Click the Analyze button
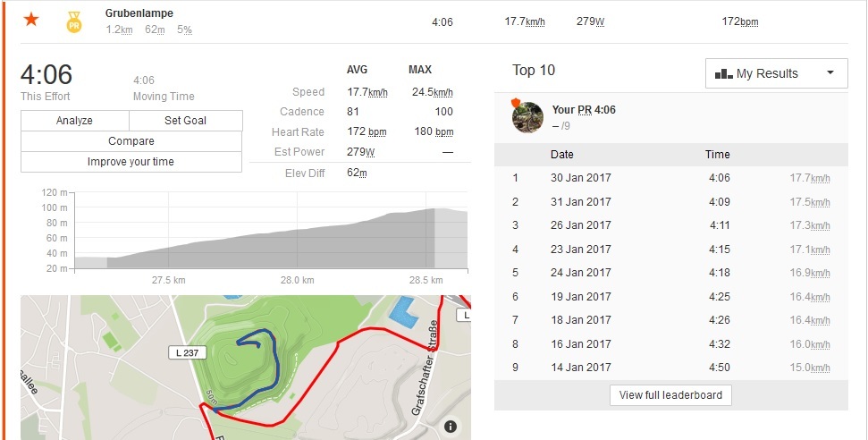The image size is (868, 440). [x=74, y=121]
